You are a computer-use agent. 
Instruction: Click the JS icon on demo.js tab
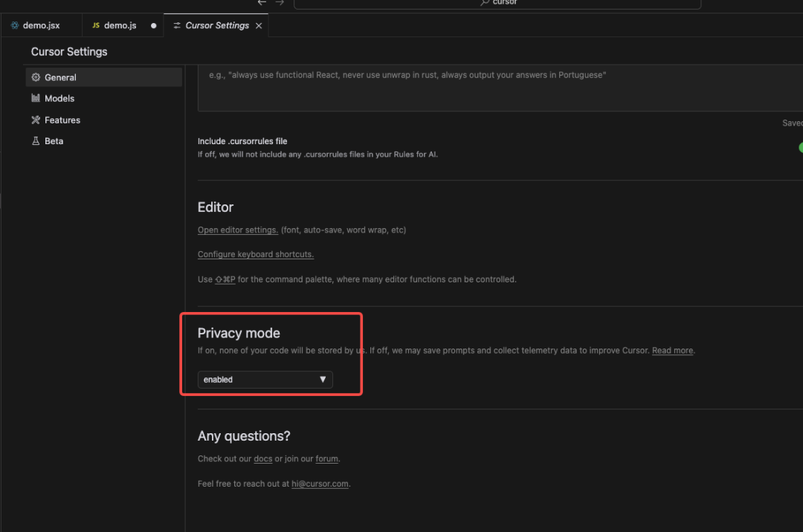pyautogui.click(x=96, y=25)
